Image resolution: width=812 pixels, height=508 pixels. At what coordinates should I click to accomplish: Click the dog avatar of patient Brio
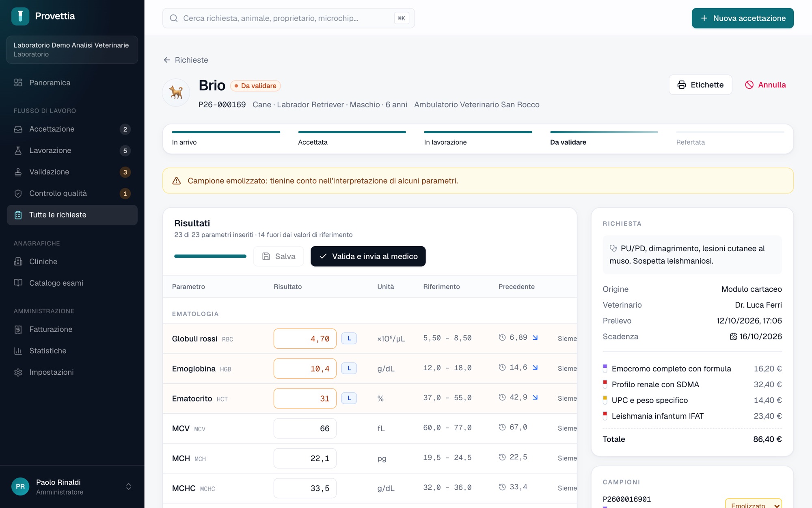pos(176,93)
